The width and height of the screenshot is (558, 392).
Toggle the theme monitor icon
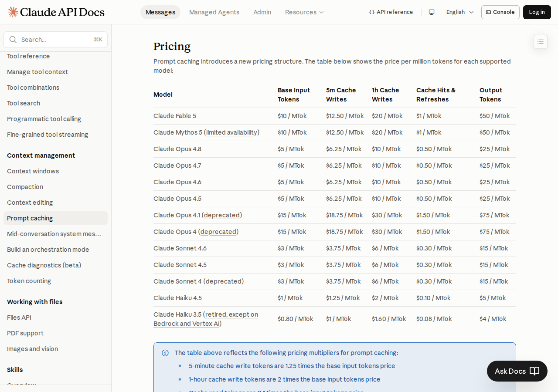[432, 12]
